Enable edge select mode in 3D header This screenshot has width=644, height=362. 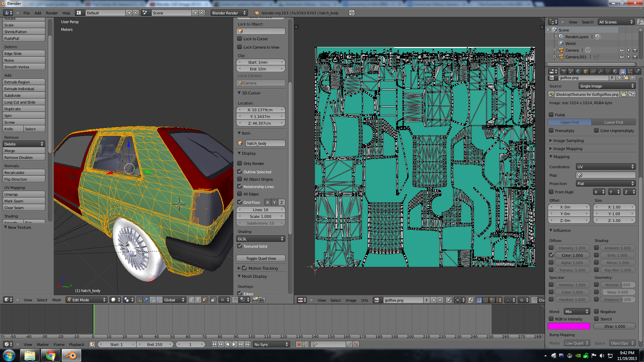198,300
